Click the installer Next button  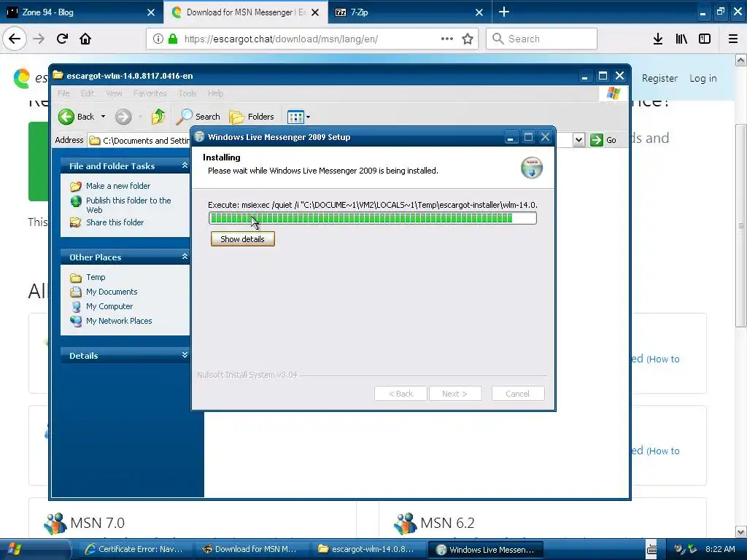455,393
